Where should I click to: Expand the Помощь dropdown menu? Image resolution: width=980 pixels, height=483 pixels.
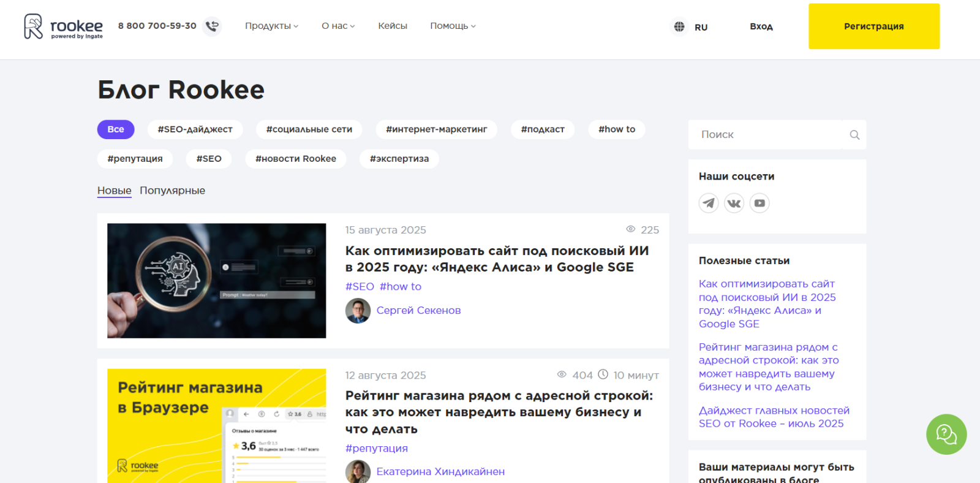(x=453, y=26)
